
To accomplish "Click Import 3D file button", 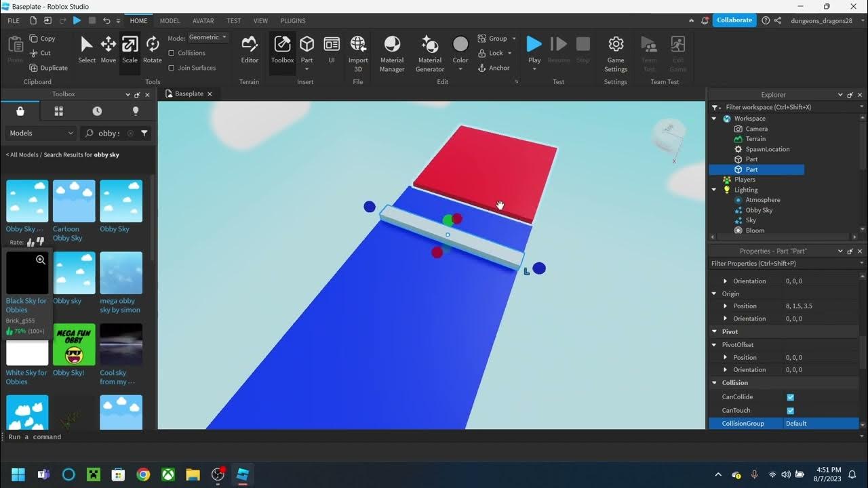I will click(358, 53).
